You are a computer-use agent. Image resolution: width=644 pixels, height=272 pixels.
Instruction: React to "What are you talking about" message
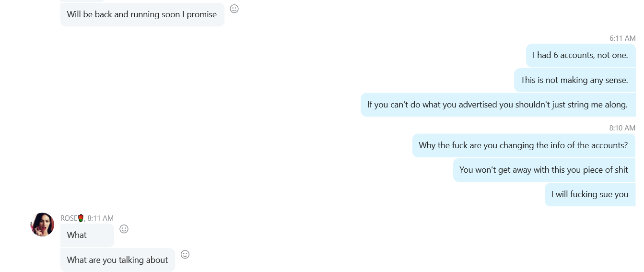(185, 254)
